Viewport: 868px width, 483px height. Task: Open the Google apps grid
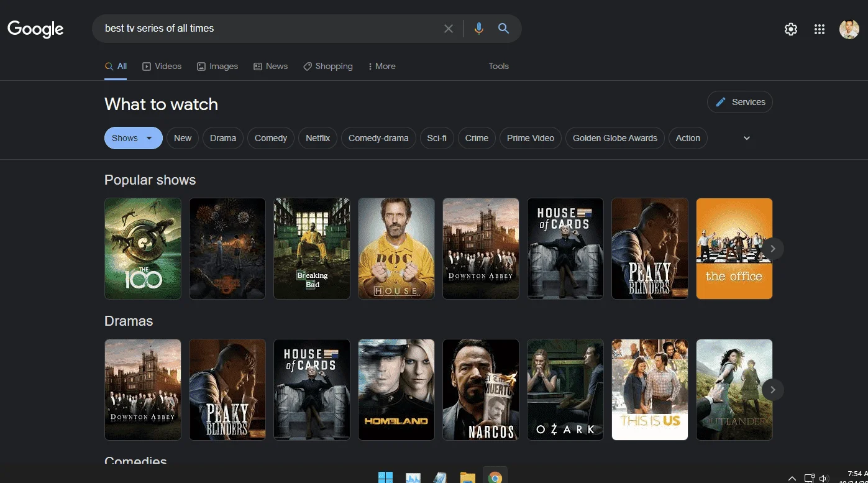820,29
